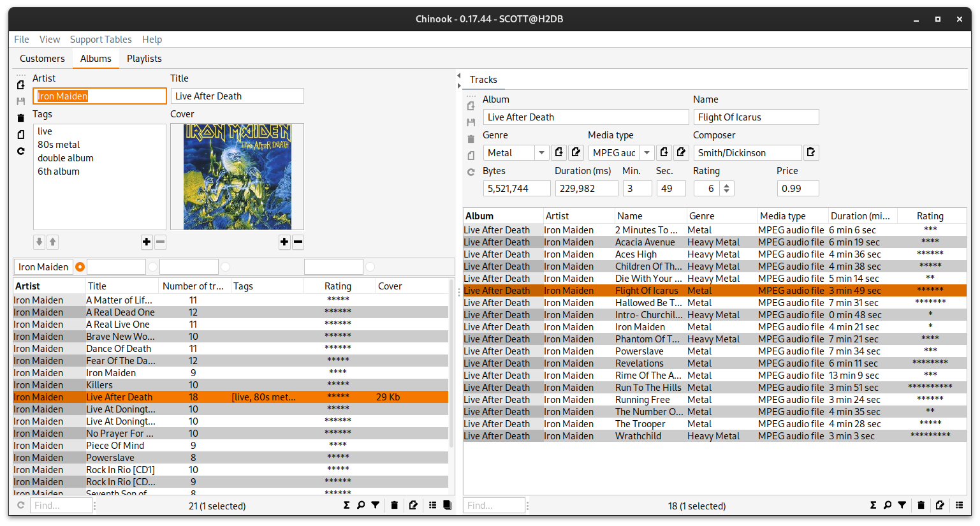Image resolution: width=980 pixels, height=526 pixels.
Task: Remove the cover image with the minus button
Action: [x=298, y=242]
